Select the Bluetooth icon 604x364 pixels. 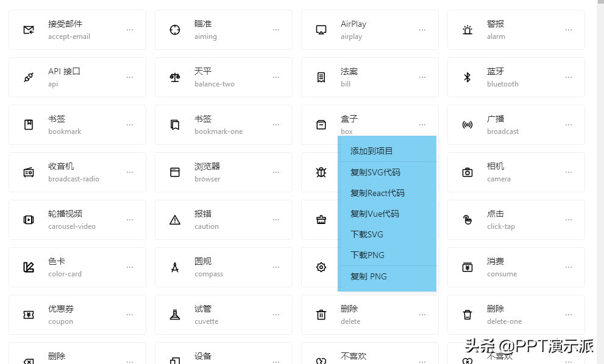point(467,77)
